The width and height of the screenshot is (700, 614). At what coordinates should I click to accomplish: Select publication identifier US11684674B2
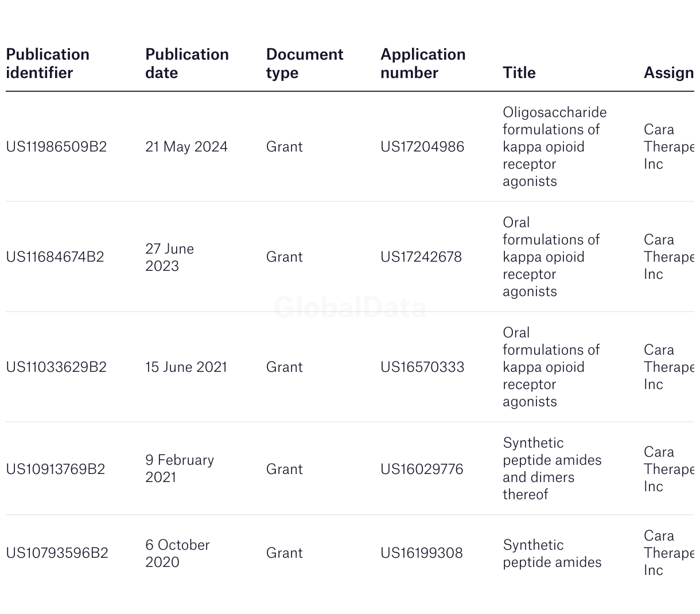pyautogui.click(x=55, y=257)
